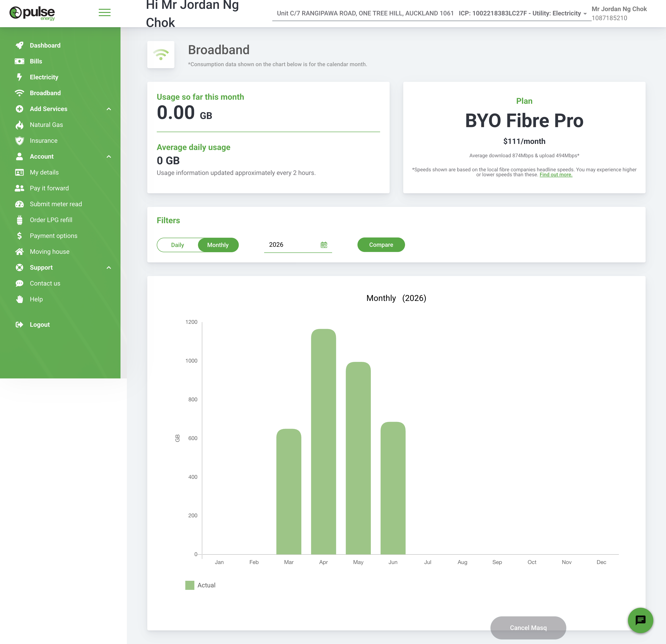This screenshot has width=666, height=644.
Task: Click the April usage bar
Action: [323, 441]
